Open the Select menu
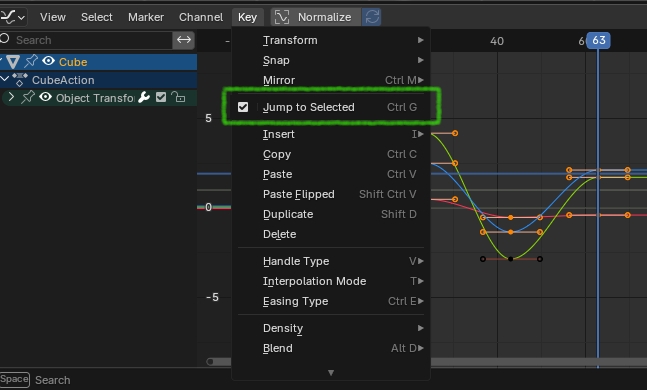The image size is (647, 390). click(x=97, y=17)
